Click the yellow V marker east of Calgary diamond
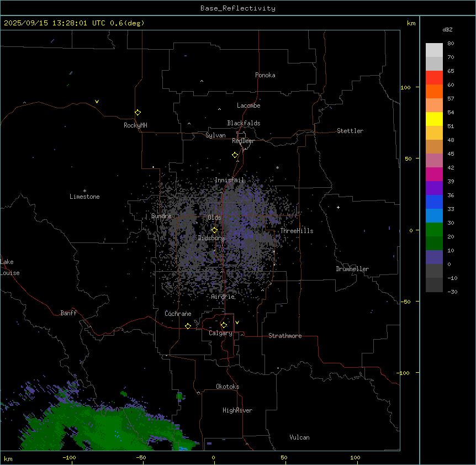 (x=237, y=323)
